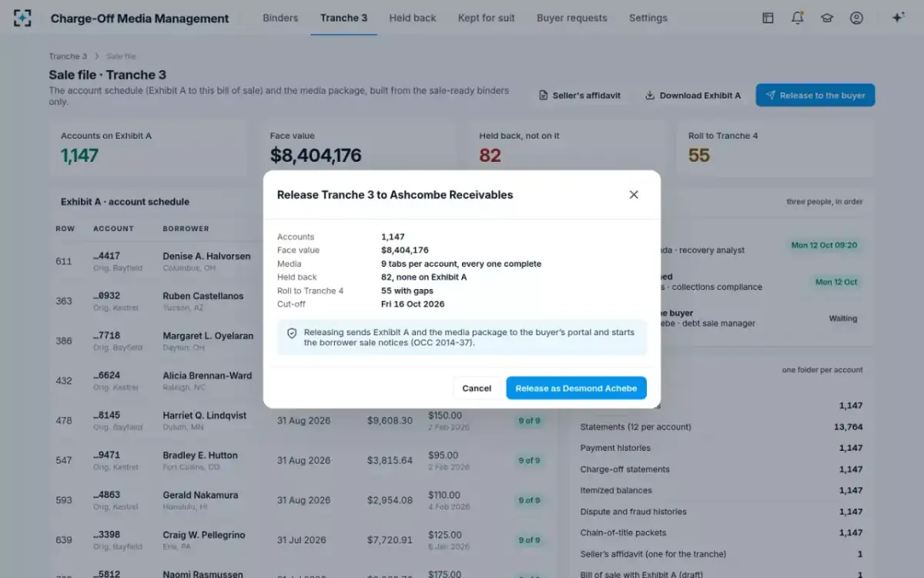Click the shield icon in the notice
The width and height of the screenshot is (924, 578).
[292, 333]
